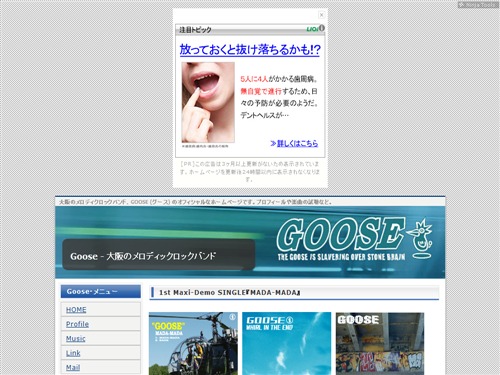Viewport: 500px width, 375px height.
Task: Click the Goose メニュー sidebar header
Action: click(101, 291)
